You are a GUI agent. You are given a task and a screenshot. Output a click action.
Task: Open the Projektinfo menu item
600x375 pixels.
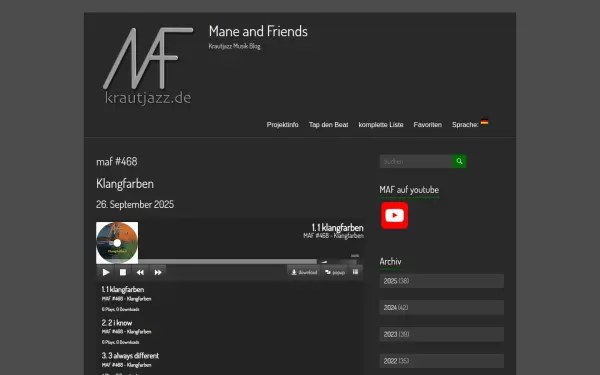[282, 125]
